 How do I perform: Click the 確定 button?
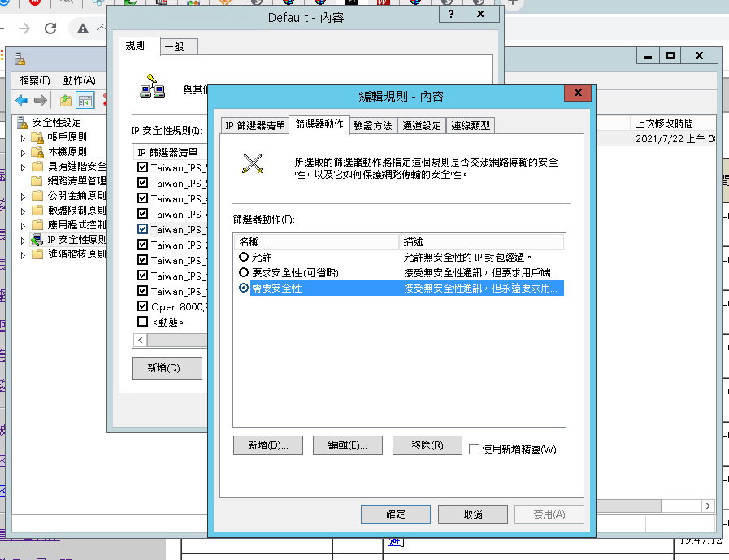[x=395, y=514]
